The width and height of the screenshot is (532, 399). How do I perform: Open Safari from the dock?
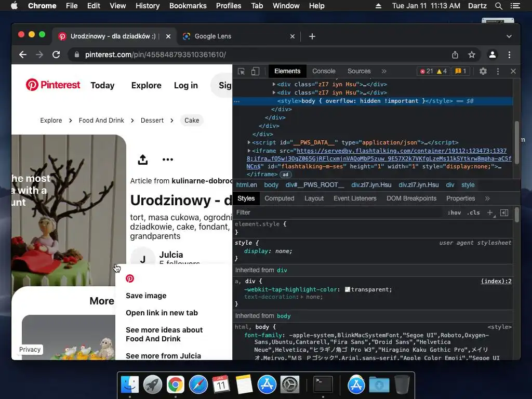198,385
